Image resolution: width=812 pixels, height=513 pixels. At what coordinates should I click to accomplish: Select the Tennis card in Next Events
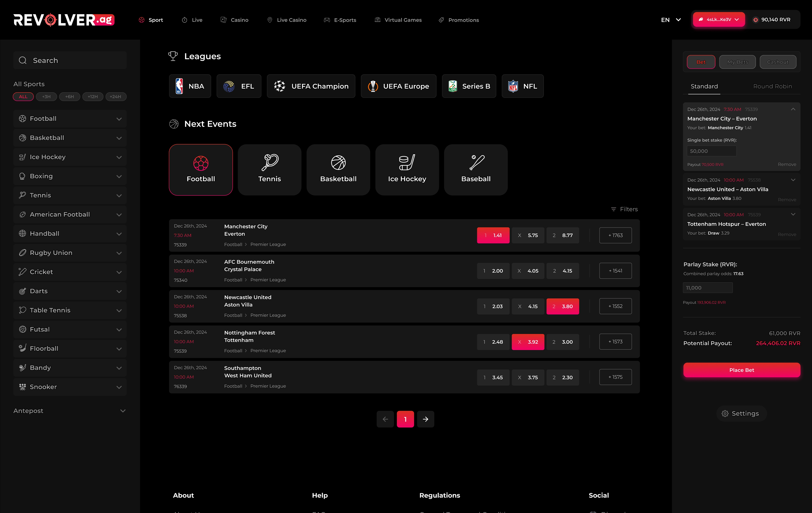[269, 170]
